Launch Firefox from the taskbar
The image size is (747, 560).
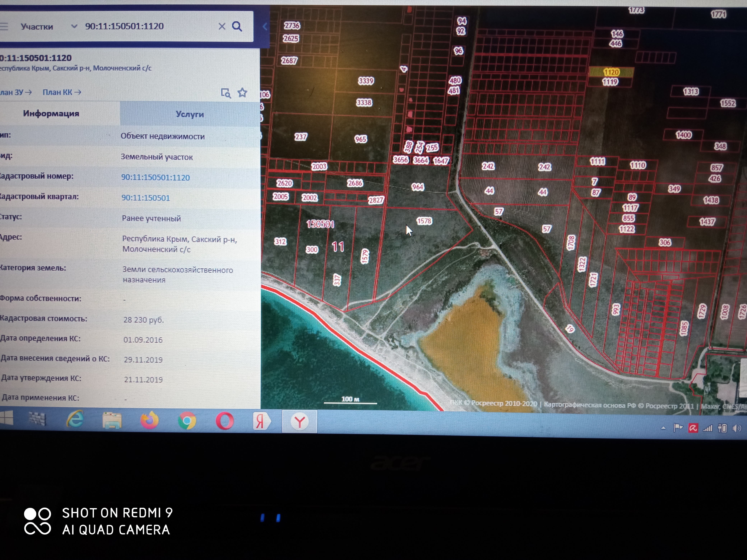[149, 421]
